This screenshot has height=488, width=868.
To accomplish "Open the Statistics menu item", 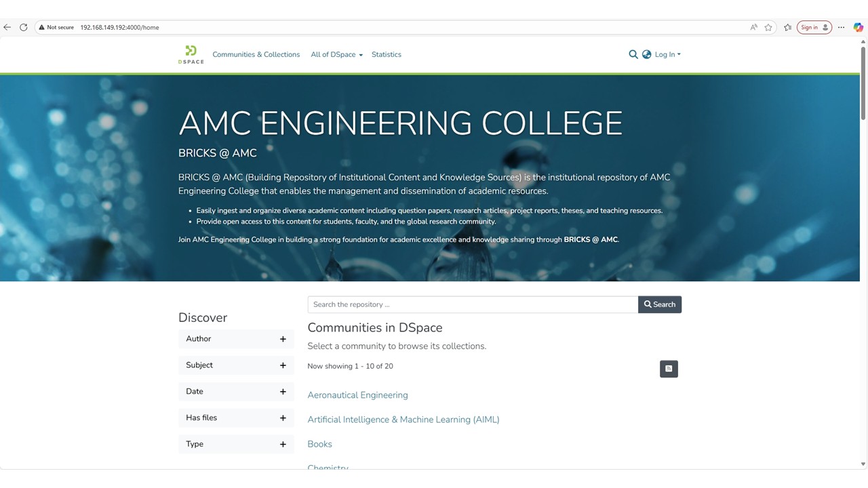I will 387,54.
